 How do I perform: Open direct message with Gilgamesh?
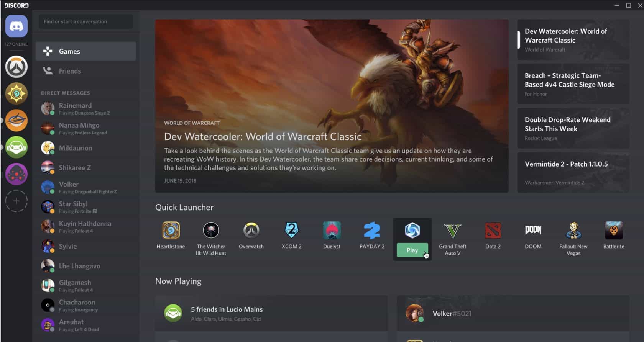tap(86, 286)
